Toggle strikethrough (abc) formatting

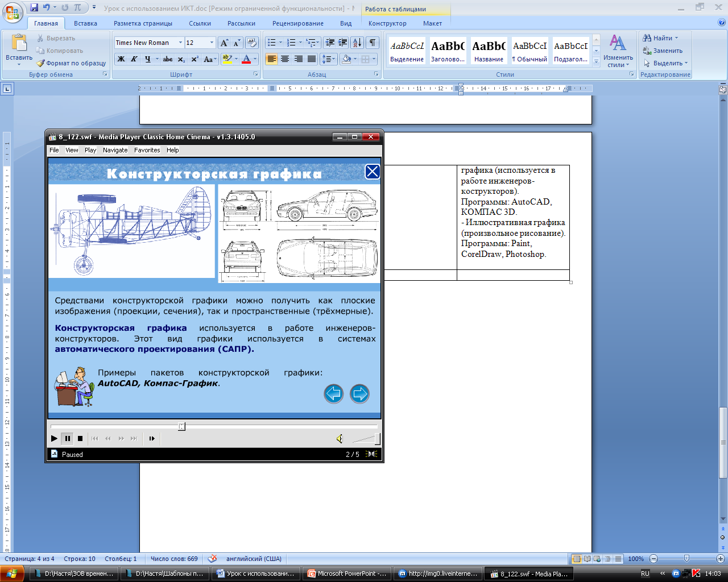(x=168, y=59)
